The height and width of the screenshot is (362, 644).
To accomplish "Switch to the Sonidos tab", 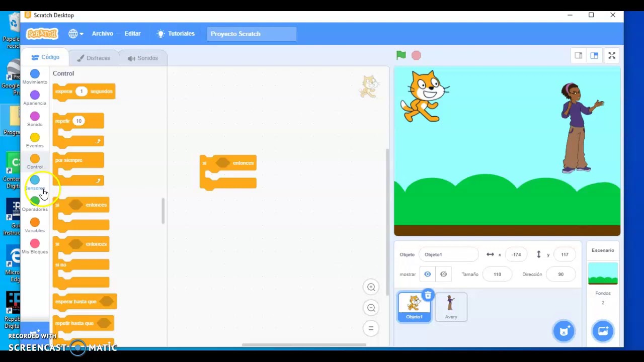I will pyautogui.click(x=143, y=58).
